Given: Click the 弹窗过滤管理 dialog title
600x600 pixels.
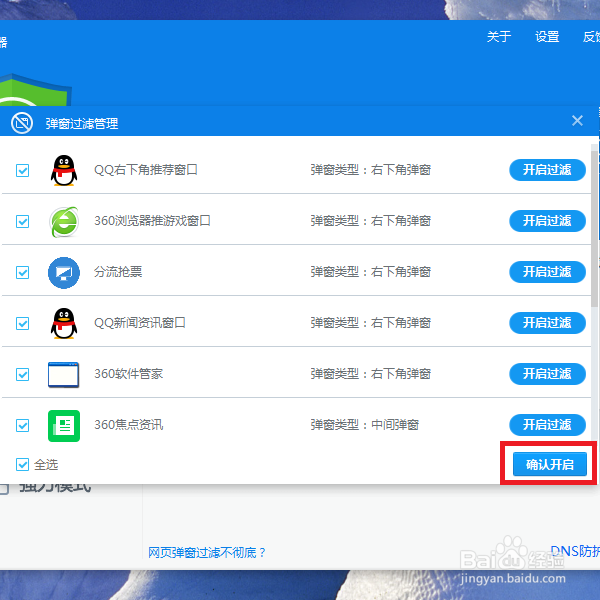Looking at the screenshot, I should [82, 124].
